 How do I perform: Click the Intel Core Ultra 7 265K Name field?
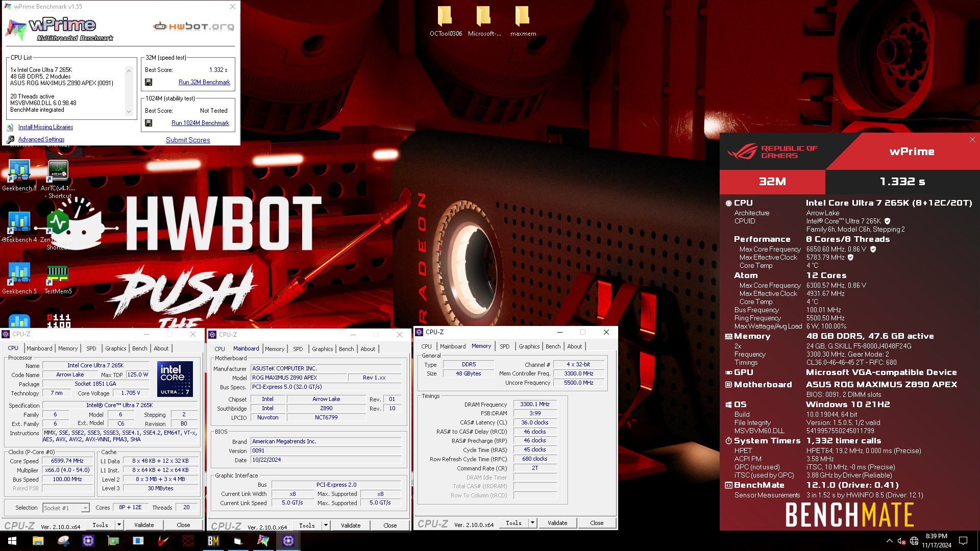click(95, 365)
